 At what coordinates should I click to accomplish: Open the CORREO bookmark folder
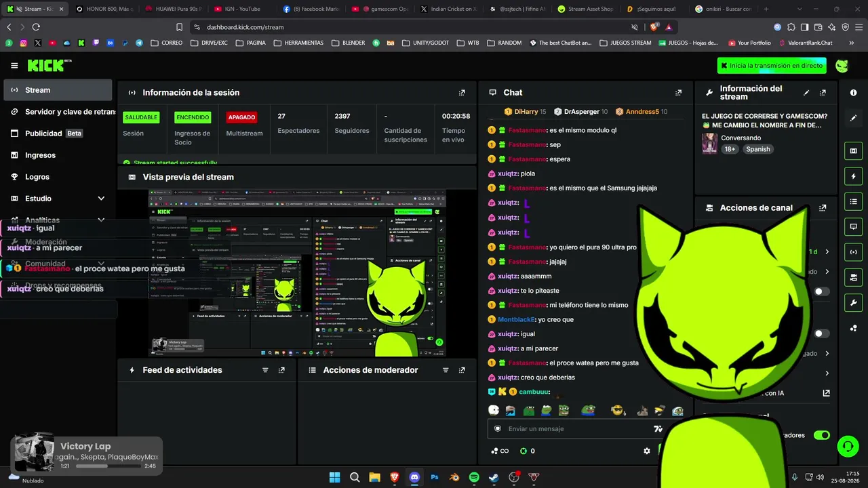[166, 43]
